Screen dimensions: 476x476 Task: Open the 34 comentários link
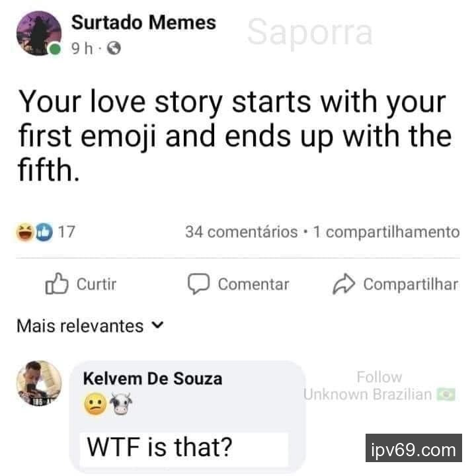pos(241,232)
